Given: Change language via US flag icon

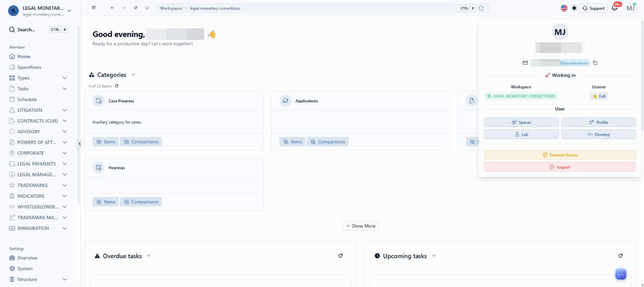Looking at the screenshot, I should [x=564, y=8].
